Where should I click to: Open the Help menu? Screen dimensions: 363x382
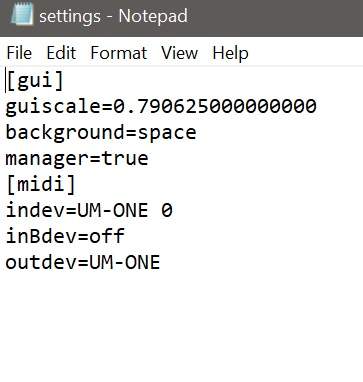(230, 53)
